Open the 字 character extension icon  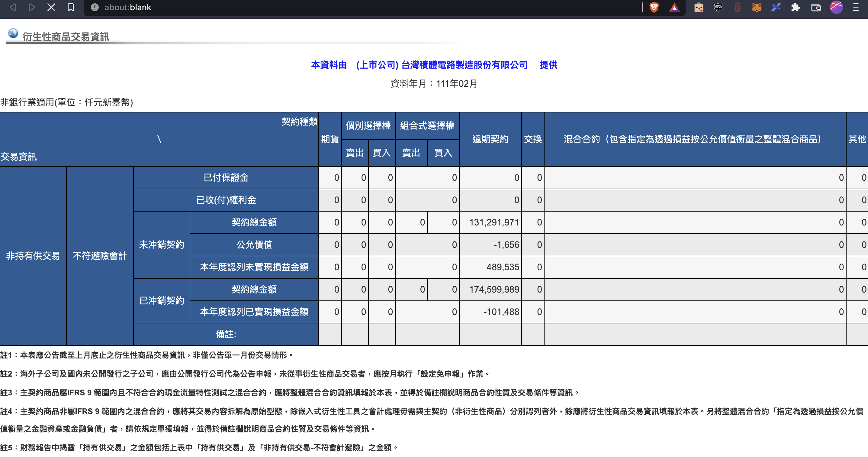pos(718,7)
